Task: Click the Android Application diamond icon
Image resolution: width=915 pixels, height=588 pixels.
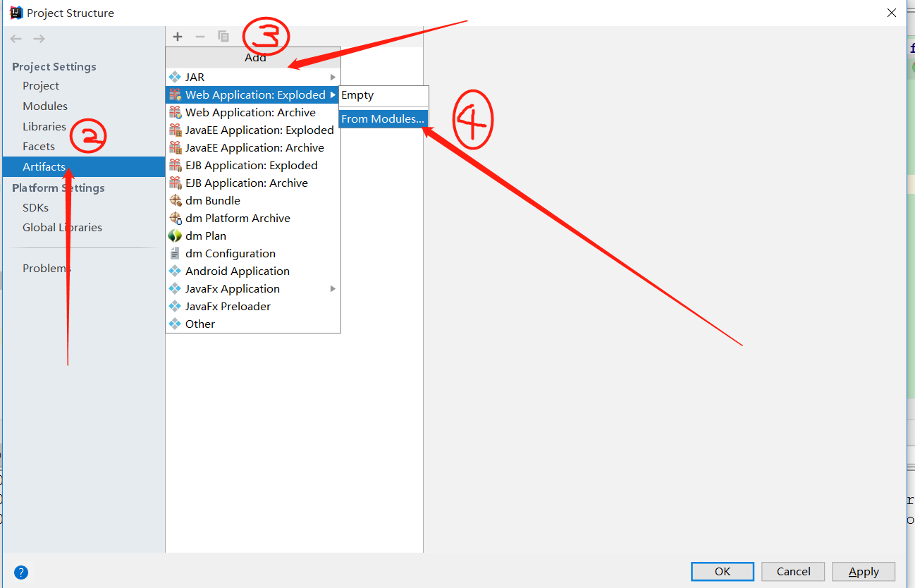Action: coord(175,271)
